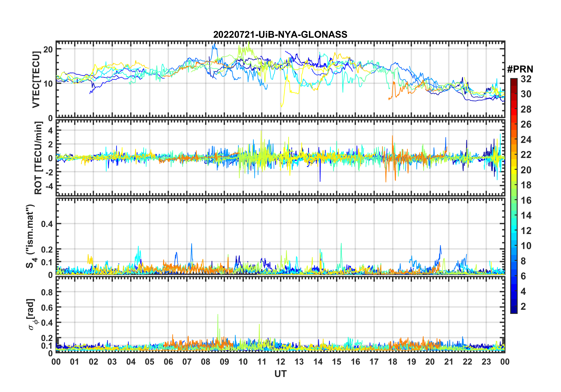Click x-axis hour tick 19
This screenshot has height=392, width=561.
(411, 362)
